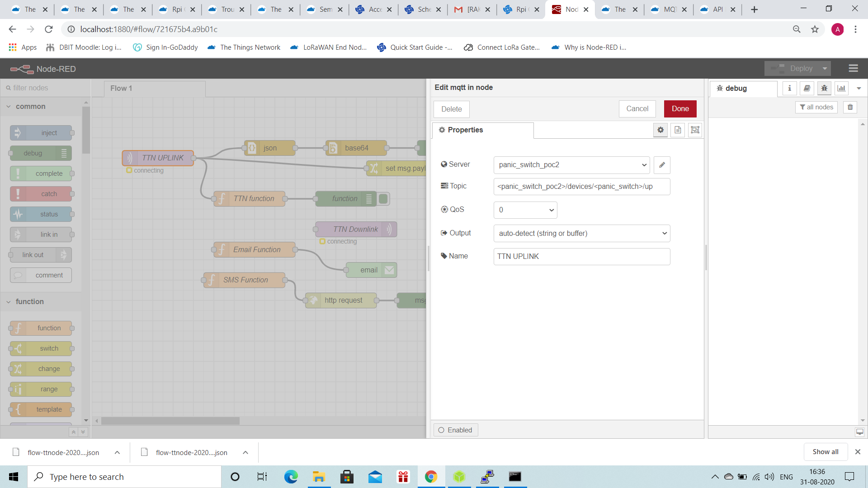Click Show all downloads

[826, 452]
